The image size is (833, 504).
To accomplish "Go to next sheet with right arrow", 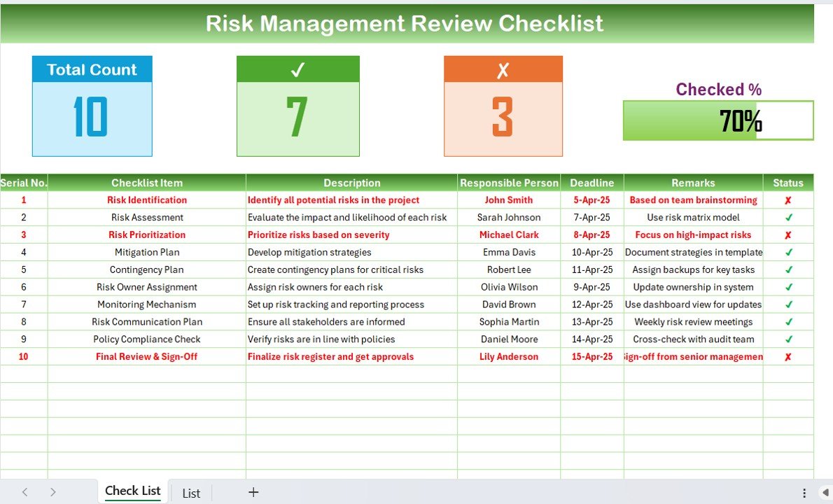I will point(52,492).
